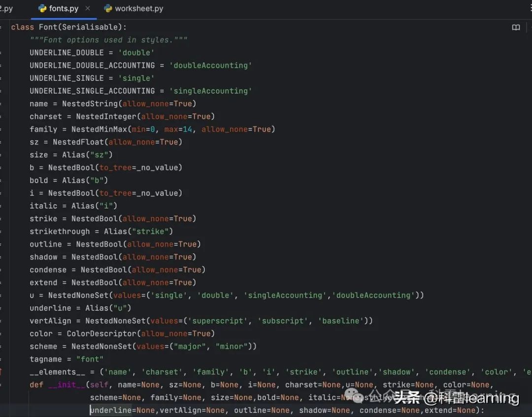The height and width of the screenshot is (417, 532).
Task: Click the 'outline' attribute name
Action: pyautogui.click(x=46, y=244)
